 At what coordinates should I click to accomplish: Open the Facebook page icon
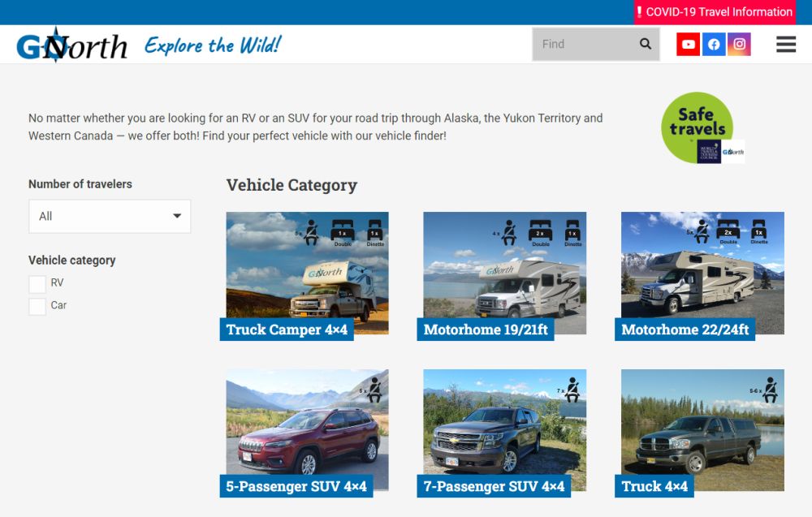pyautogui.click(x=714, y=45)
